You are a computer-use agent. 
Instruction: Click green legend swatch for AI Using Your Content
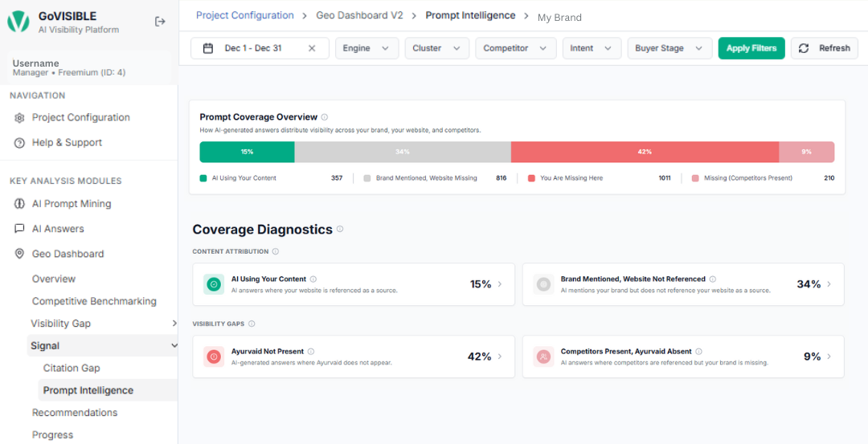coord(203,178)
